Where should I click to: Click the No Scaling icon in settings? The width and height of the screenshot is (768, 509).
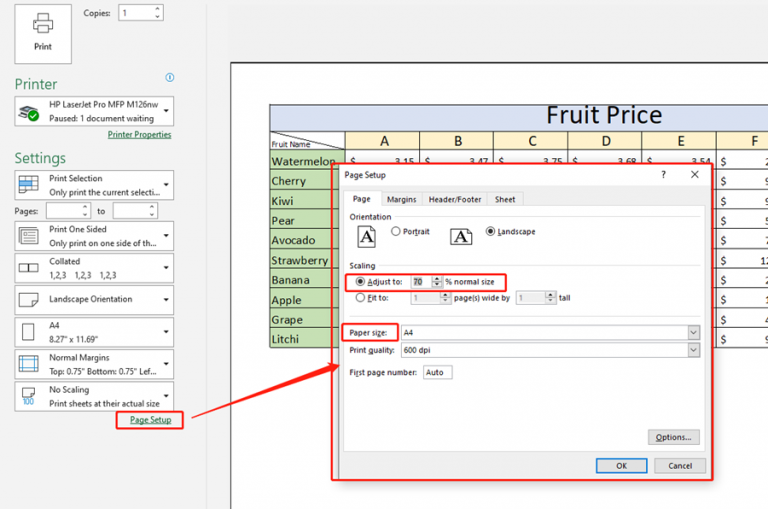click(30, 396)
